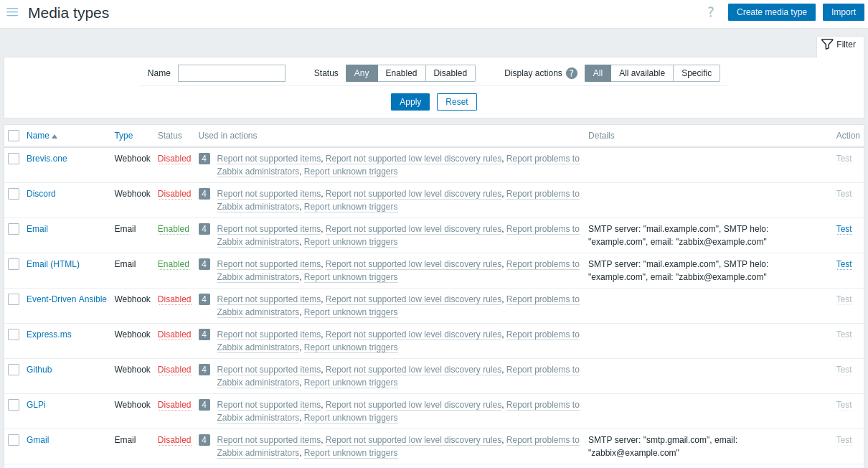
Task: Show the Display actions help hint icon
Action: [x=572, y=73]
